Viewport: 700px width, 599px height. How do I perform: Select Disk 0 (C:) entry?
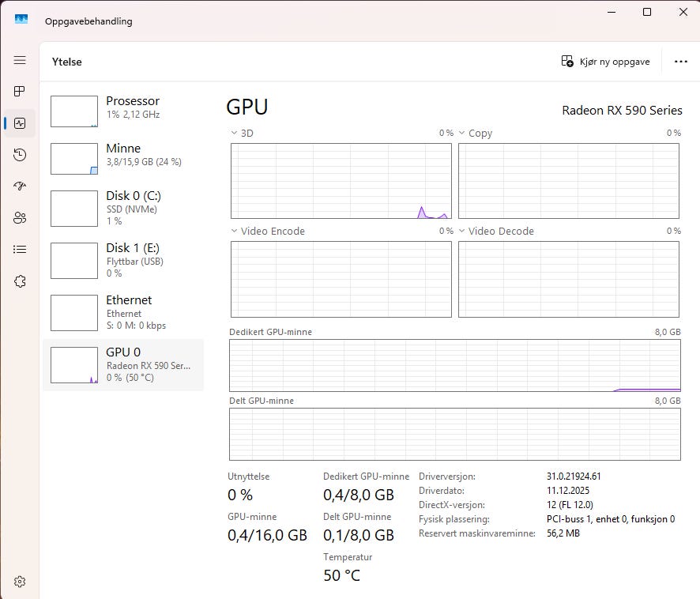[x=123, y=209]
